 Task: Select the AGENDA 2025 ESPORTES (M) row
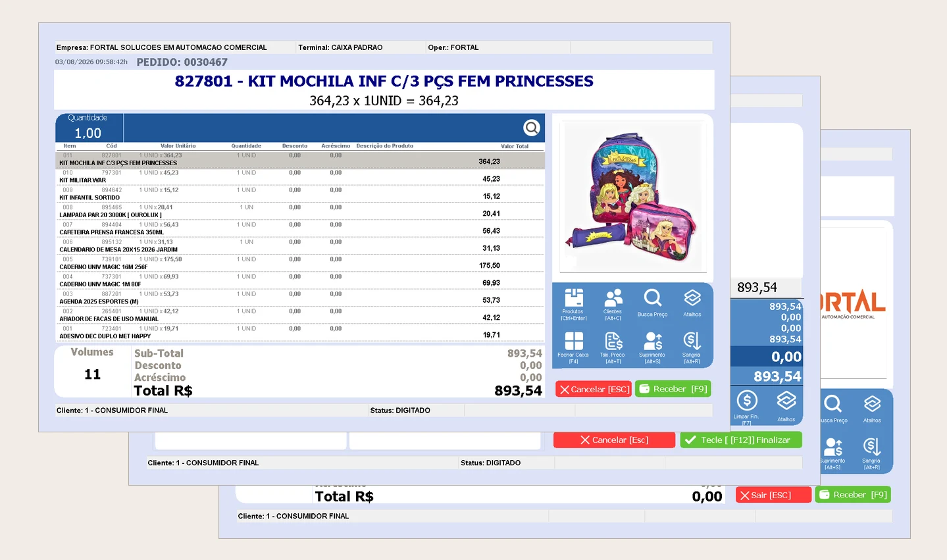coord(300,297)
